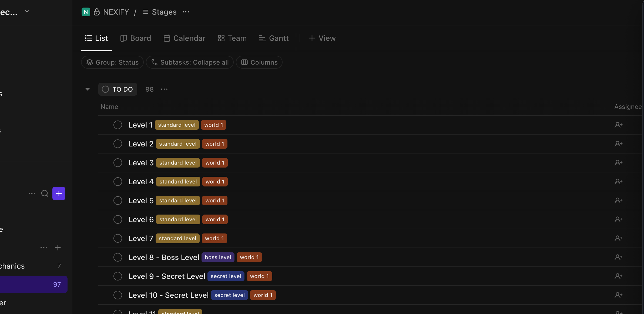The image size is (644, 314).
Task: Open Level 10 - Secret Level task
Action: [x=169, y=295]
